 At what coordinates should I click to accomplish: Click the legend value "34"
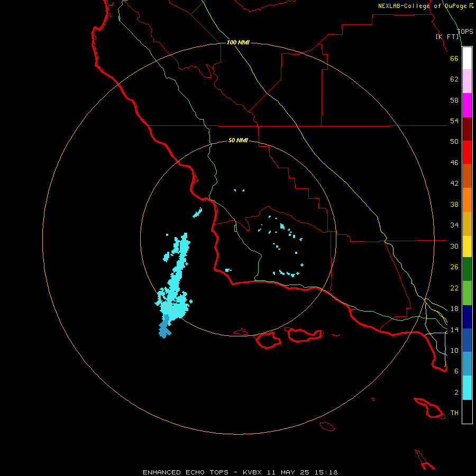(454, 225)
